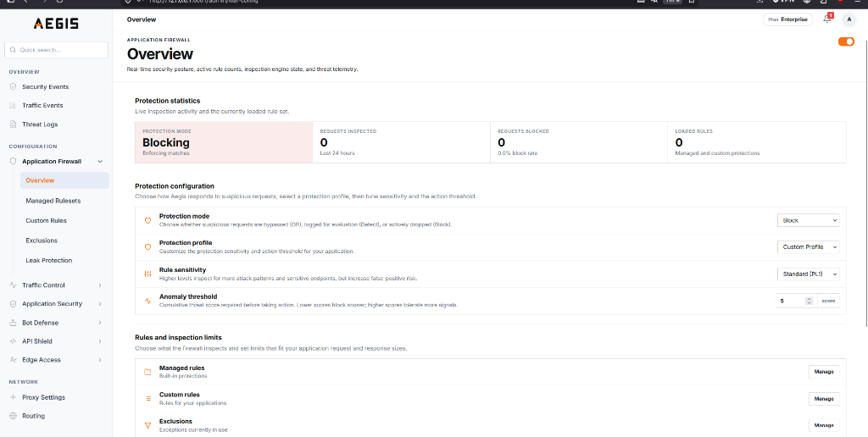Expand the Bot Defense chevron
This screenshot has height=437, width=868.
point(100,323)
